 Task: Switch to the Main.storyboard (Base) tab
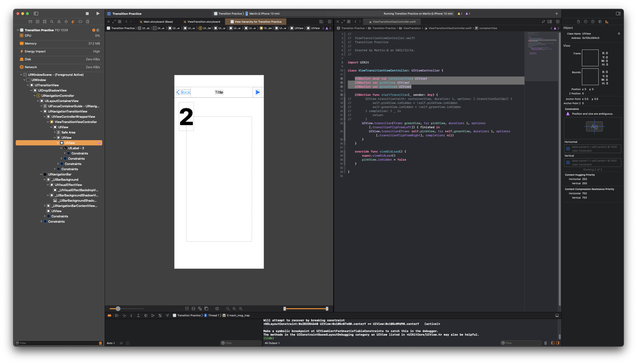pyautogui.click(x=158, y=22)
